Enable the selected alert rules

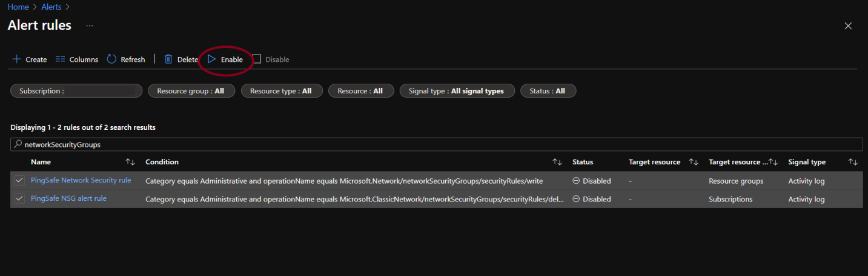(x=225, y=59)
